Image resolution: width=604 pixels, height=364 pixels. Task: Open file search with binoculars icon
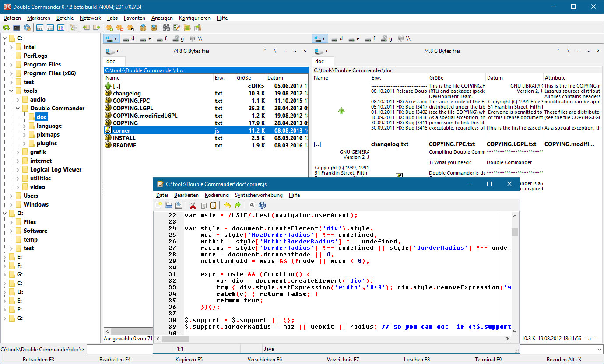pos(166,28)
